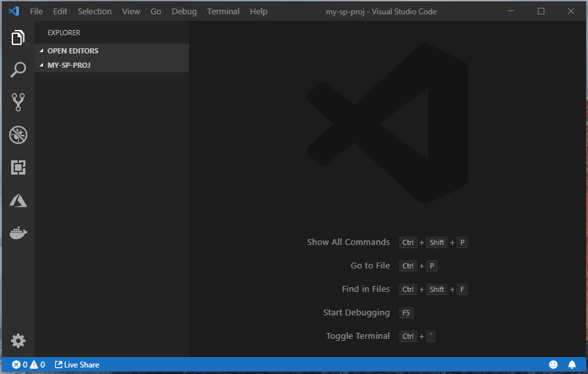Open the Explorer view in activity bar
Viewport: 588px width, 374px height.
click(x=18, y=37)
